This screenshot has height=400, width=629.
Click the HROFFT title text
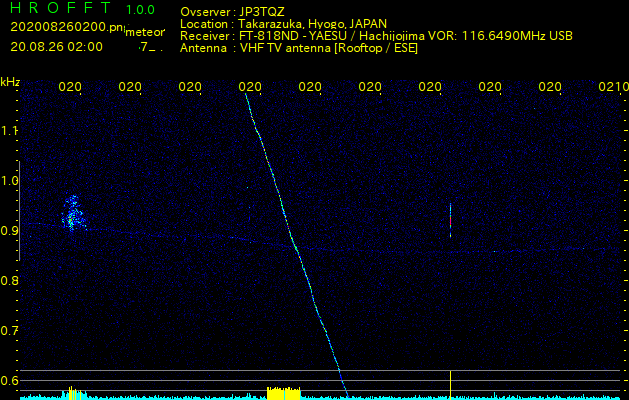(x=61, y=8)
